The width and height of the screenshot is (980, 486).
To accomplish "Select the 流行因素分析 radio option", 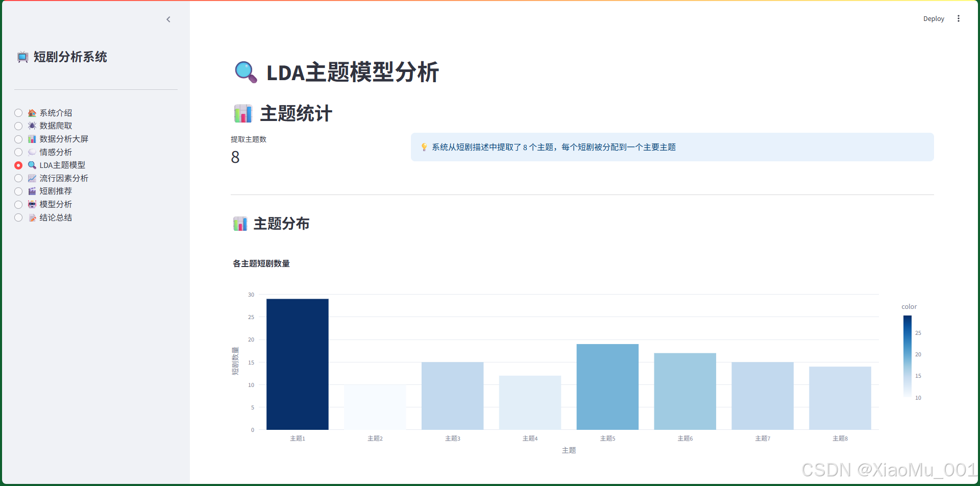I will [18, 178].
